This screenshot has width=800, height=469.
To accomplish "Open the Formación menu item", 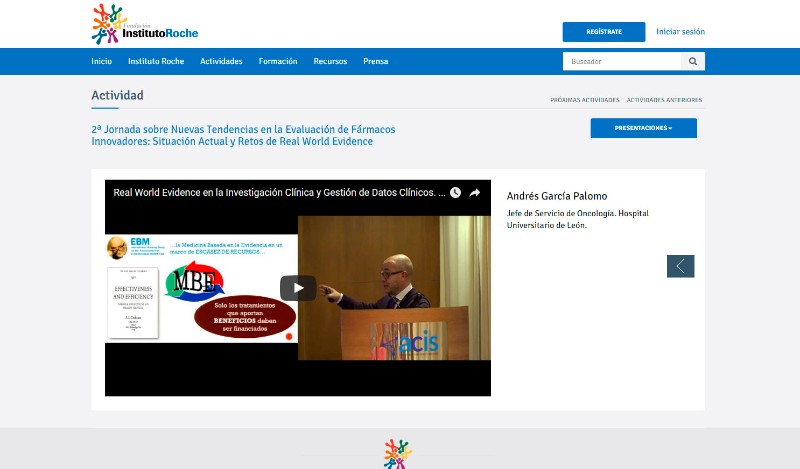I will [278, 61].
